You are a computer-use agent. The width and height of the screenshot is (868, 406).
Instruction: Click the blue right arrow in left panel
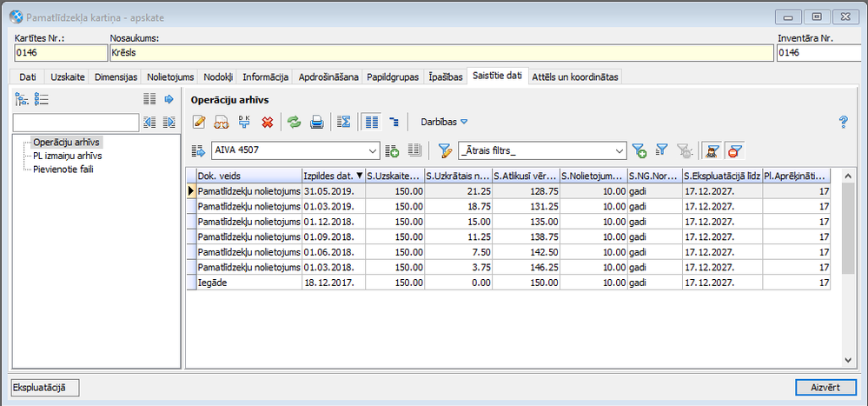click(169, 100)
